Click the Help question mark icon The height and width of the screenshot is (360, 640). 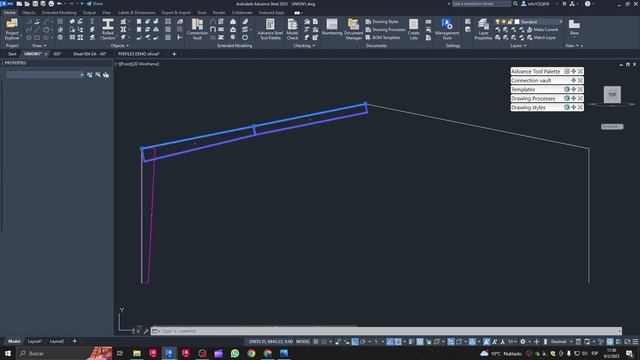click(x=587, y=4)
